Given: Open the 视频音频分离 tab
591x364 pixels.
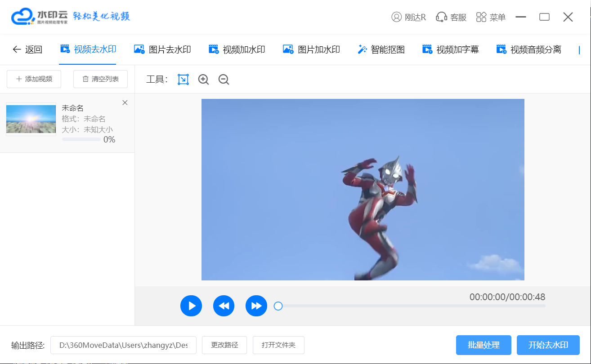Looking at the screenshot, I should (528, 49).
